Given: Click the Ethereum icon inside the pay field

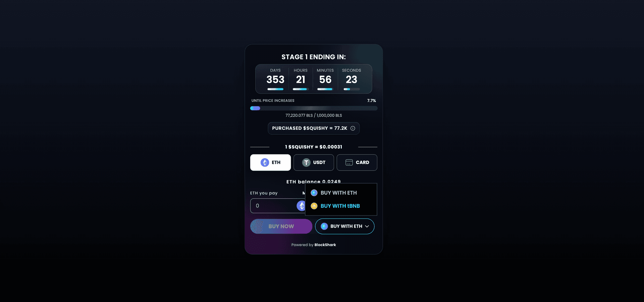Looking at the screenshot, I should pyautogui.click(x=301, y=206).
